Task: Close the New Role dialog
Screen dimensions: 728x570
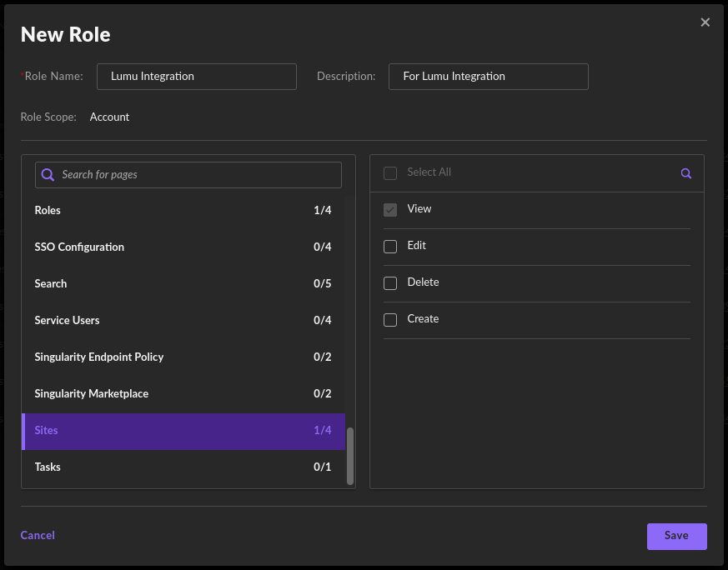Action: point(705,22)
